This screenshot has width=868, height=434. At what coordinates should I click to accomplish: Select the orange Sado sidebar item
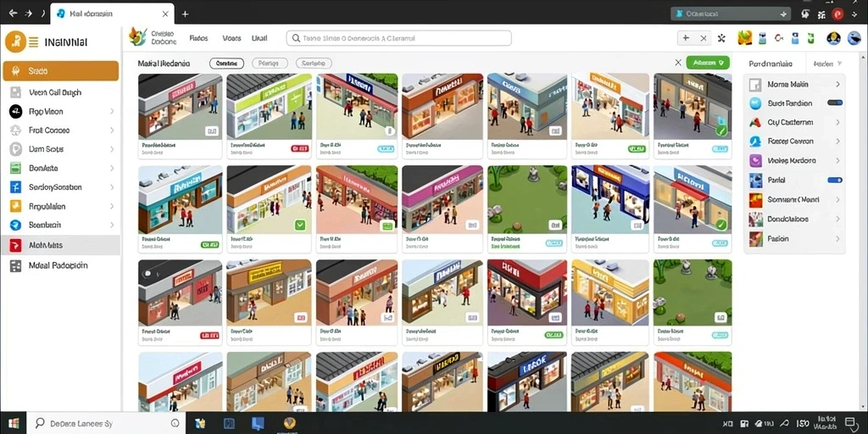pyautogui.click(x=61, y=71)
